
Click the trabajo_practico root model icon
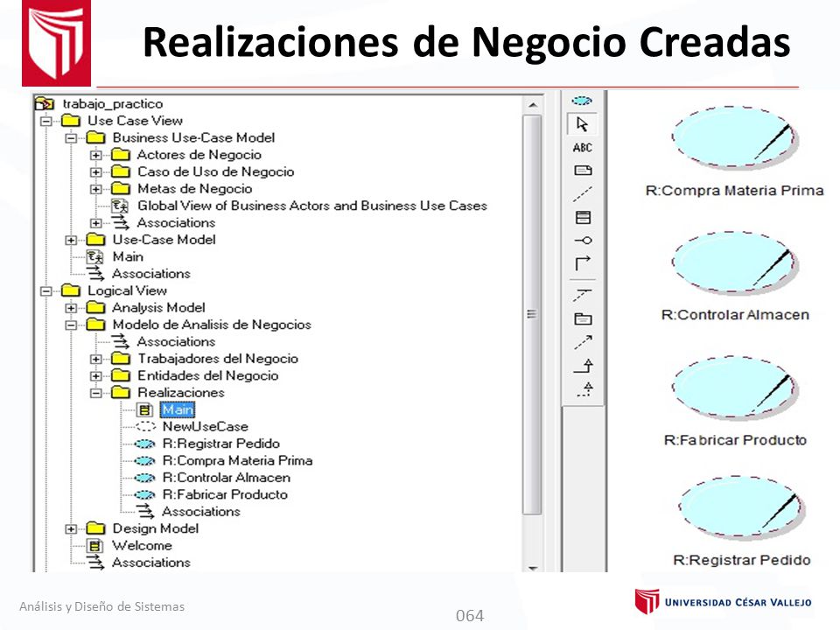click(x=45, y=103)
